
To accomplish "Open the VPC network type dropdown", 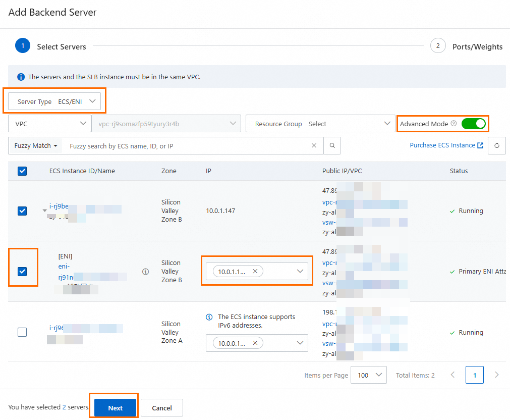I will tap(49, 124).
